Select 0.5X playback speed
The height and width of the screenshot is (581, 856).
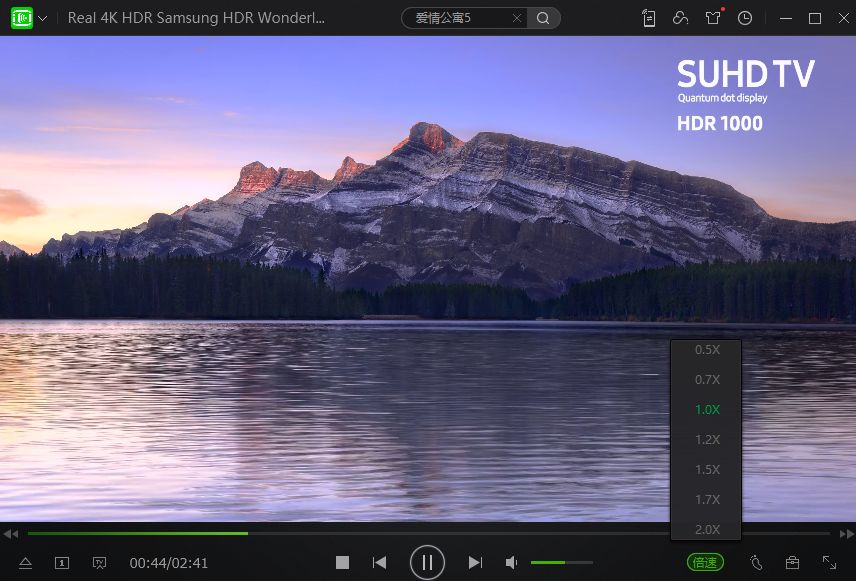(x=706, y=350)
